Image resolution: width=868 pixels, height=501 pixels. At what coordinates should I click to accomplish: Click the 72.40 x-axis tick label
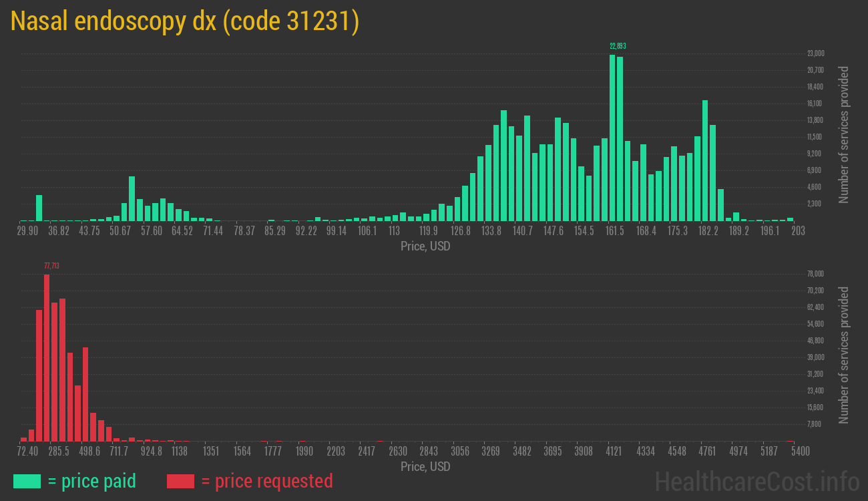click(x=27, y=452)
